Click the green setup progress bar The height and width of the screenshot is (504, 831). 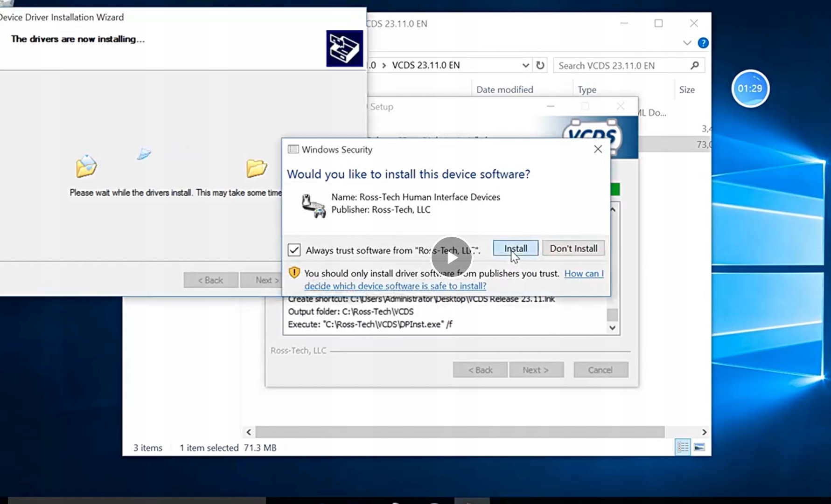(x=615, y=189)
